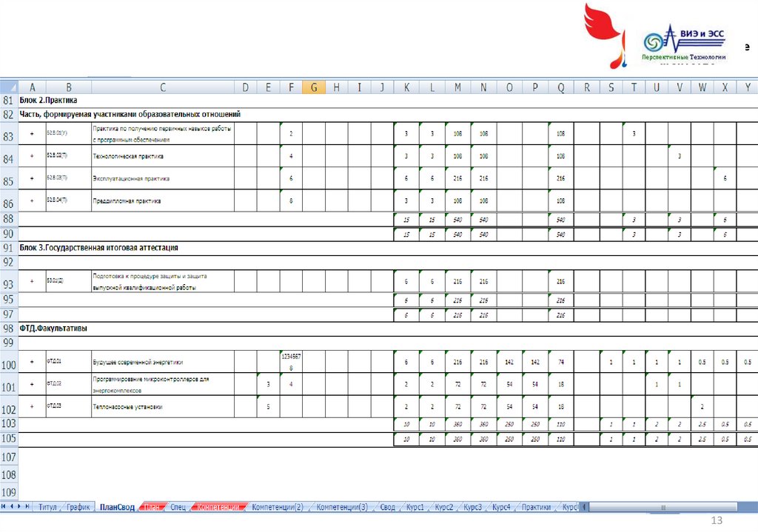Click cell Q103 total 110
This screenshot has width=758, height=532.
[561, 424]
